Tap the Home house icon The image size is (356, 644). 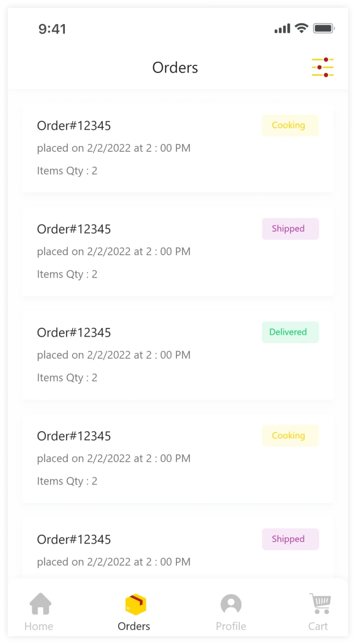[x=40, y=604]
